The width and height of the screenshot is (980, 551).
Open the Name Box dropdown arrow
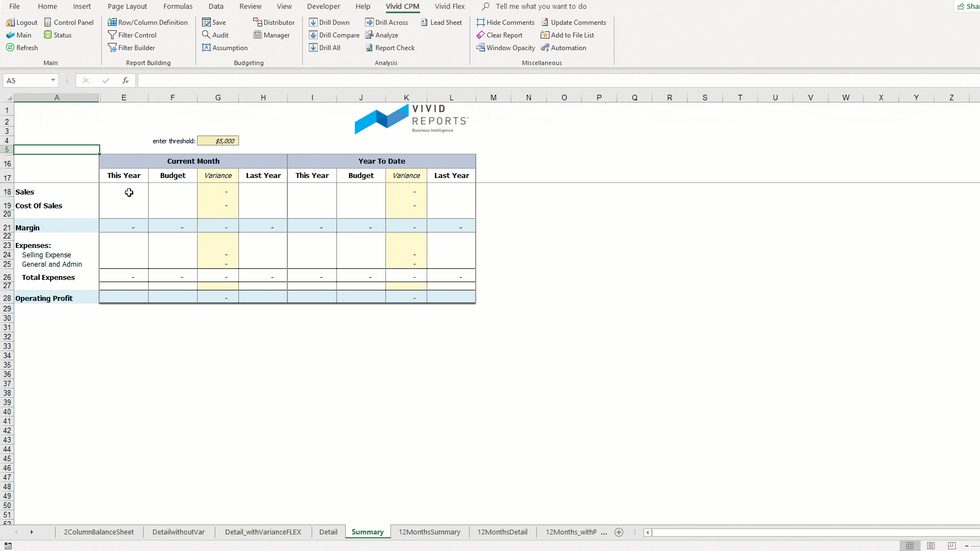coord(53,80)
